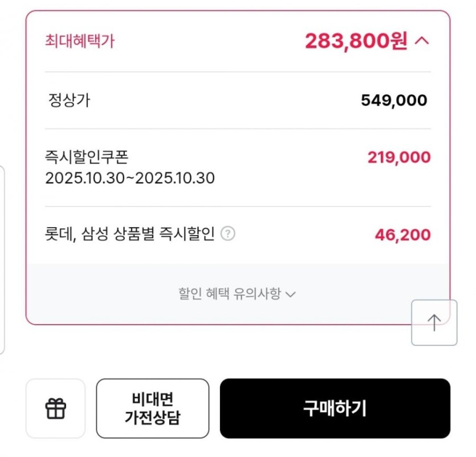Select the 46,200 card discount amount

point(402,234)
